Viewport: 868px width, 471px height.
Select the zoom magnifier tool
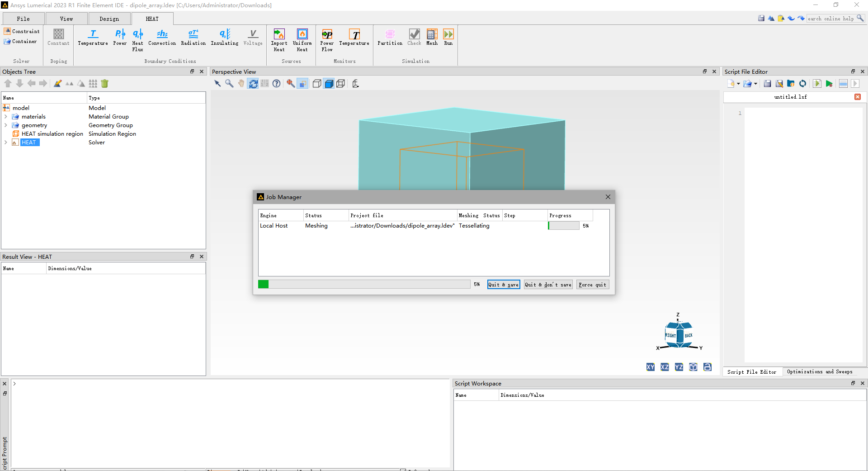pyautogui.click(x=229, y=83)
